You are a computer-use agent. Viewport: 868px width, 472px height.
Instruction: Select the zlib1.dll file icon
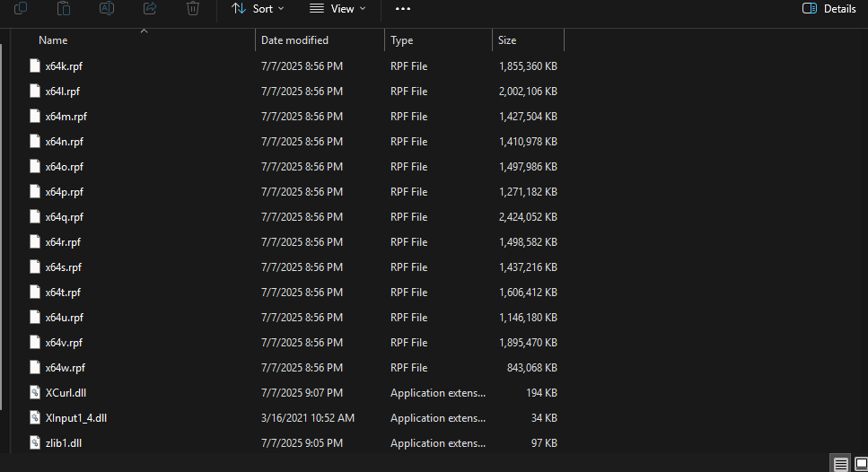(x=36, y=443)
